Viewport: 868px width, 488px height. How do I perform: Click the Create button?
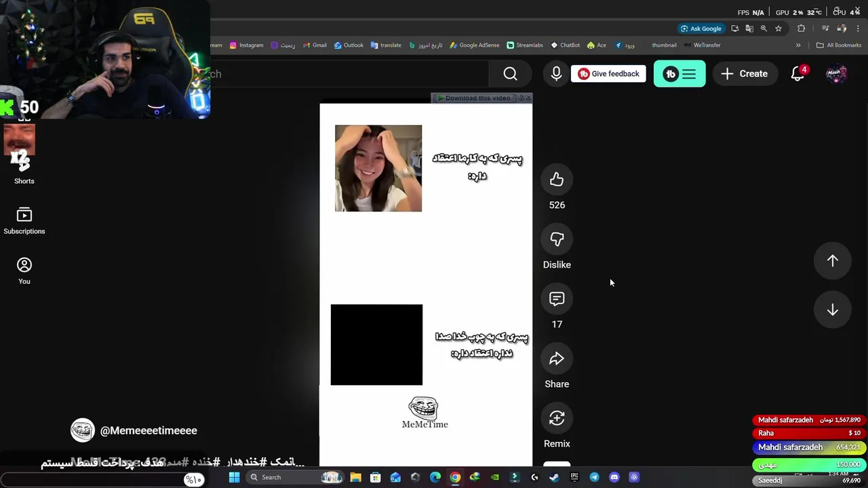coord(745,74)
